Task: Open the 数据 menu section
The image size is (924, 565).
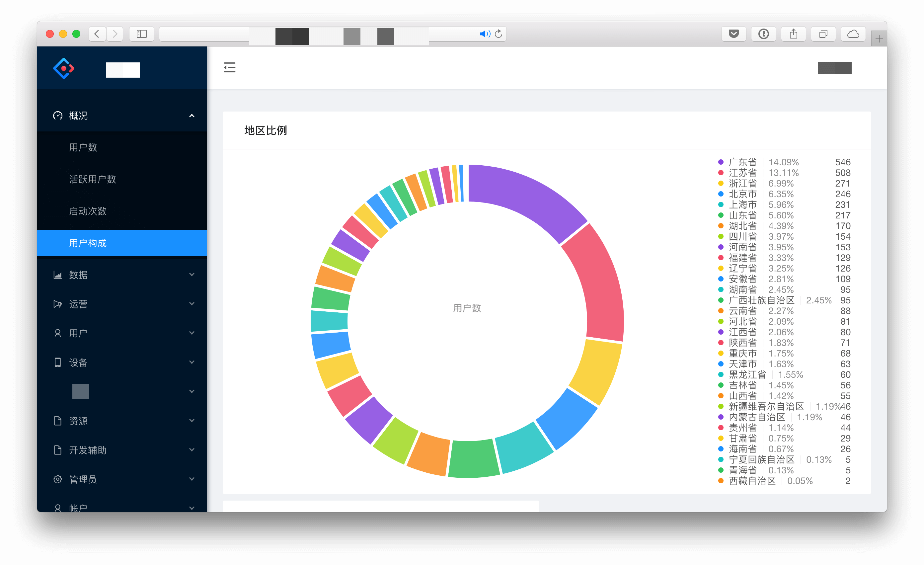Action: click(x=122, y=275)
